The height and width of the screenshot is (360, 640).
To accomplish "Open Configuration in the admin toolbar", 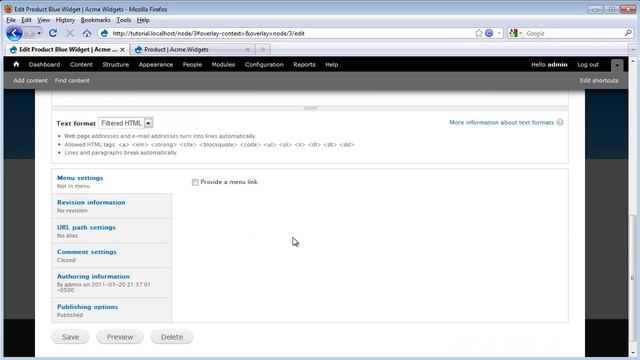I will tap(264, 64).
